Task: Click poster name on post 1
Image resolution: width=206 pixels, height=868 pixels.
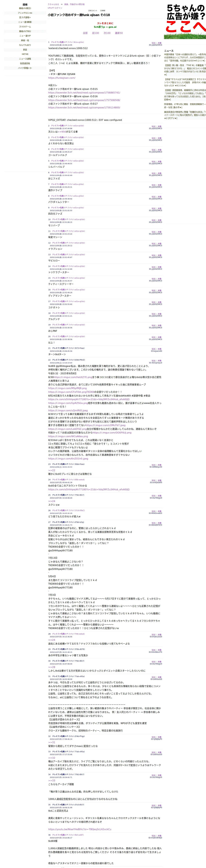Action: pyautogui.click(x=59, y=42)
